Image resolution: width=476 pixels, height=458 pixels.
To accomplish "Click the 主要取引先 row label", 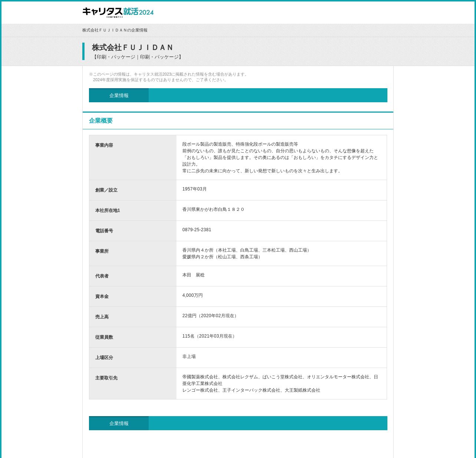I will (106, 378).
